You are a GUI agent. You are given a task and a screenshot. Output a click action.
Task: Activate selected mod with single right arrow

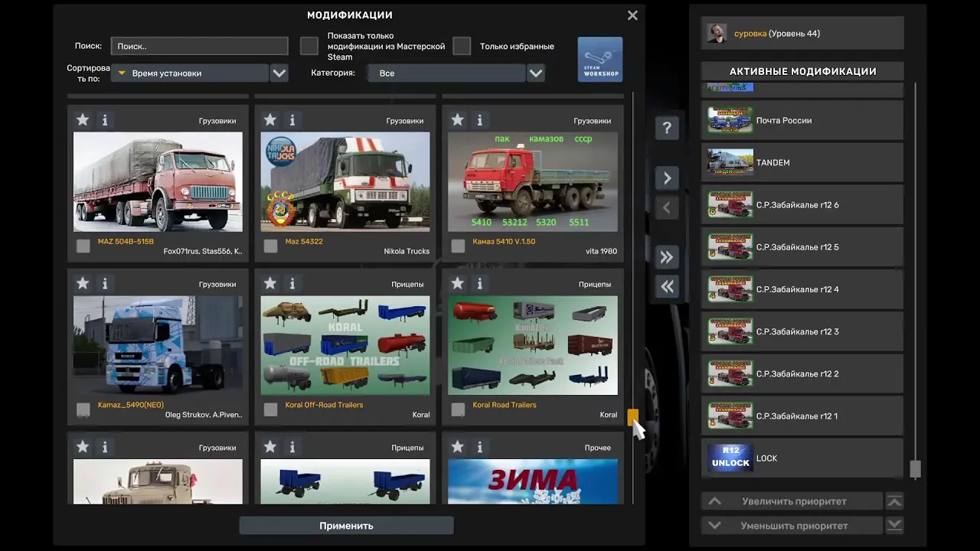point(667,178)
